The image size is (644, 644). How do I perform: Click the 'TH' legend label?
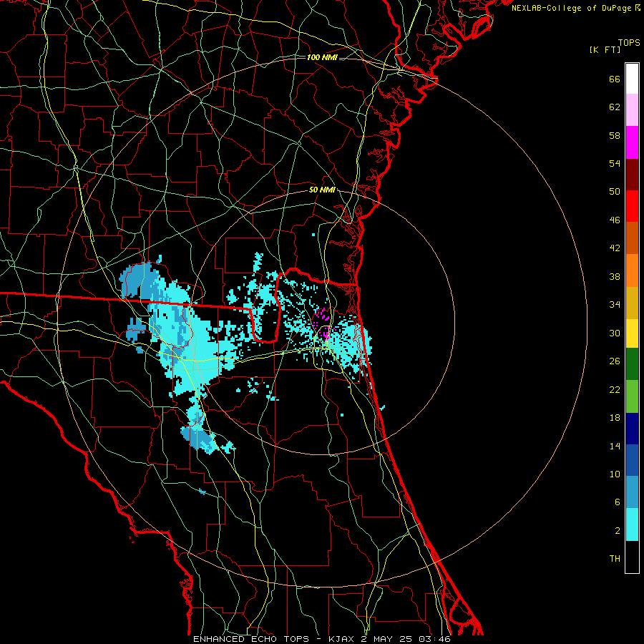coord(615,559)
